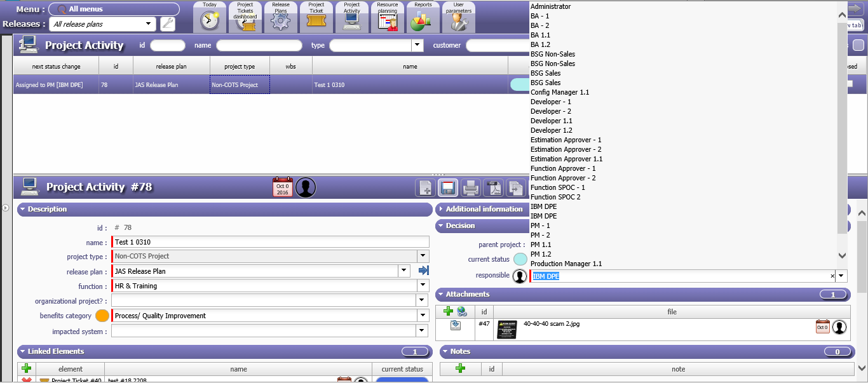This screenshot has width=868, height=383.
Task: Add a note with green plus
Action: click(461, 368)
